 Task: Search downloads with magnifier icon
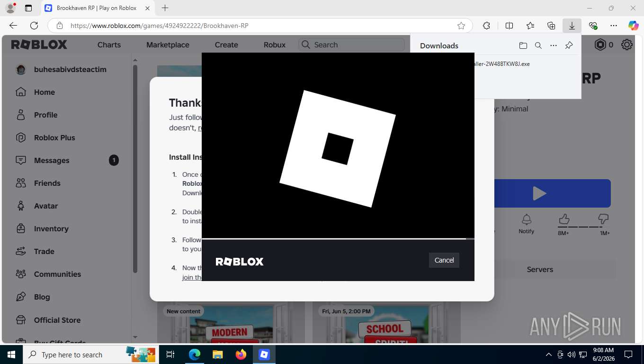538,45
